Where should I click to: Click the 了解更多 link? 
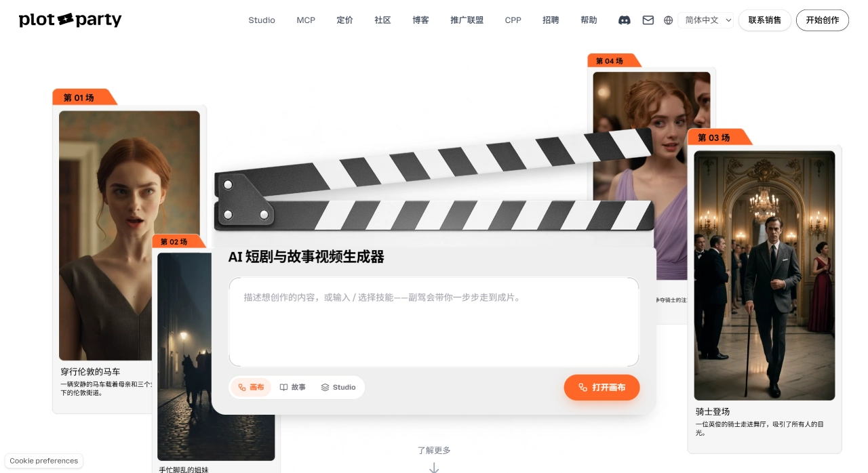click(434, 450)
